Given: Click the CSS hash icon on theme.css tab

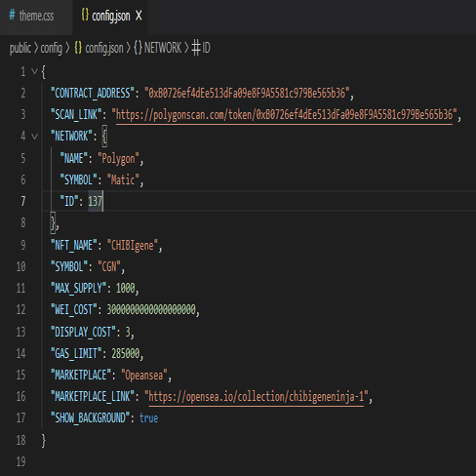Looking at the screenshot, I should (12, 16).
